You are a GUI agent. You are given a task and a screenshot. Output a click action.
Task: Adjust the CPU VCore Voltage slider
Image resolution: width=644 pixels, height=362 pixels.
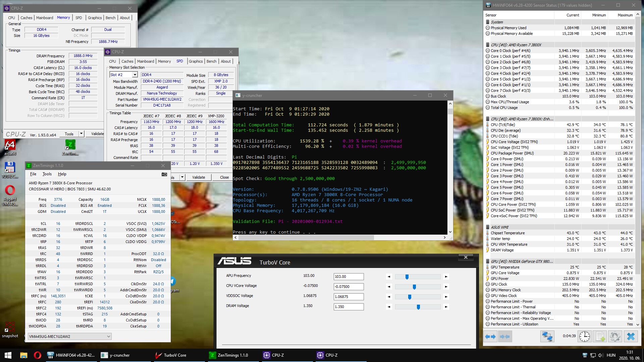pyautogui.click(x=418, y=287)
